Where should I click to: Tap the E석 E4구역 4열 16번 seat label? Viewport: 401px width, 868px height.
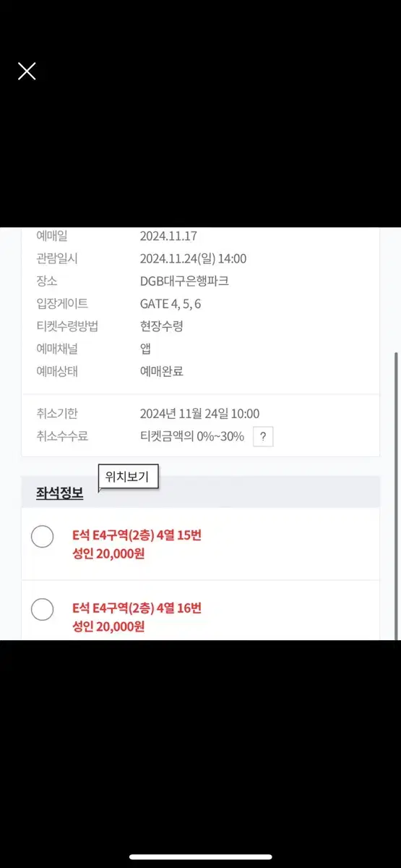tap(137, 608)
